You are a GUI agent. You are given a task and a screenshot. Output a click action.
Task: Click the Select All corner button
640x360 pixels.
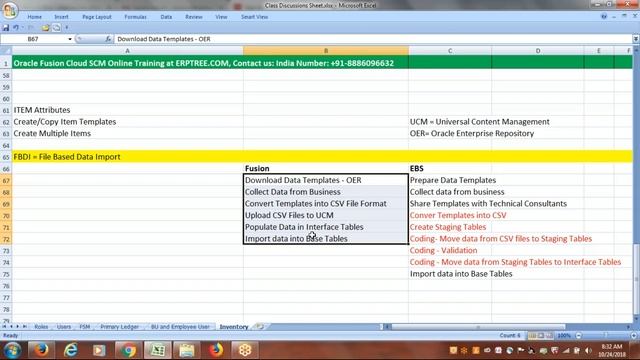click(6, 51)
